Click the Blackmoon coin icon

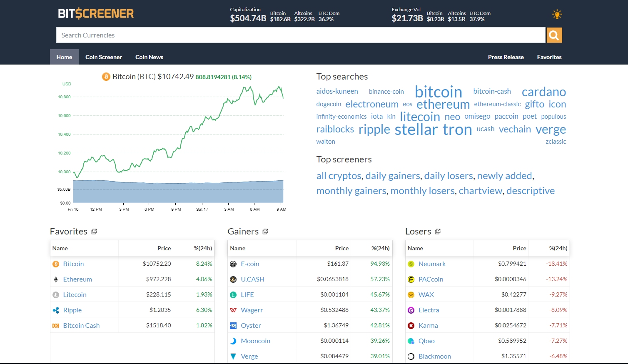coord(411,357)
